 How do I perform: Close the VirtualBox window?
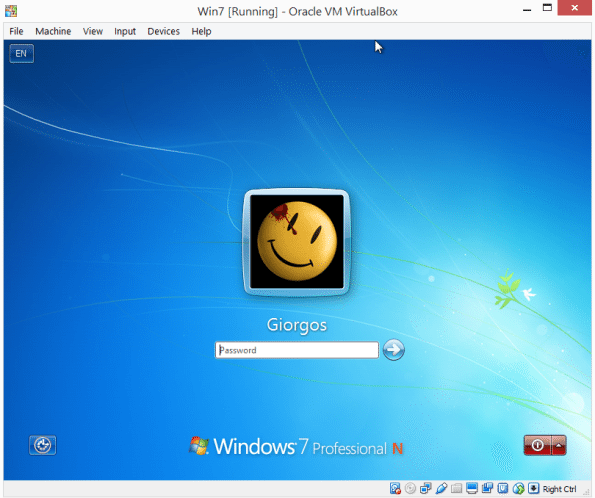click(575, 8)
